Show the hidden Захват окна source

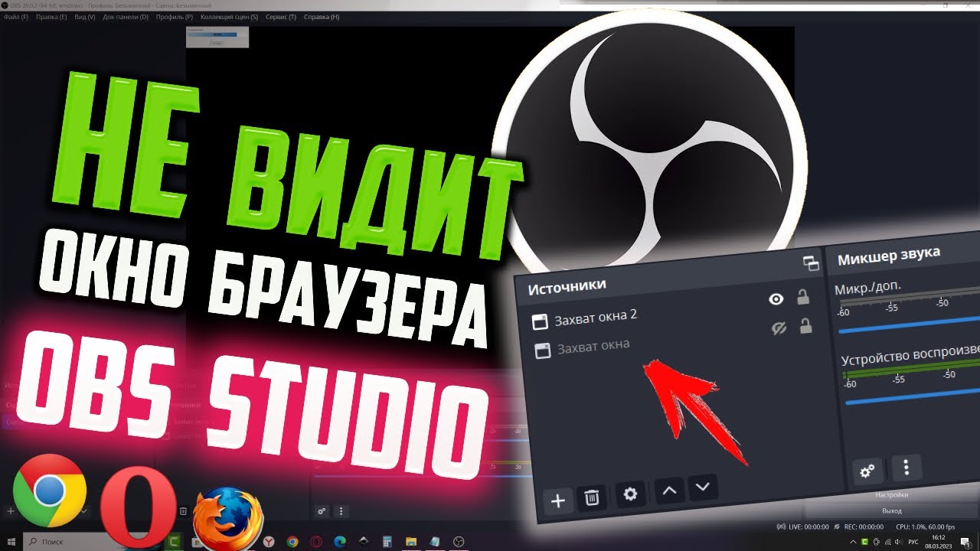tap(779, 328)
